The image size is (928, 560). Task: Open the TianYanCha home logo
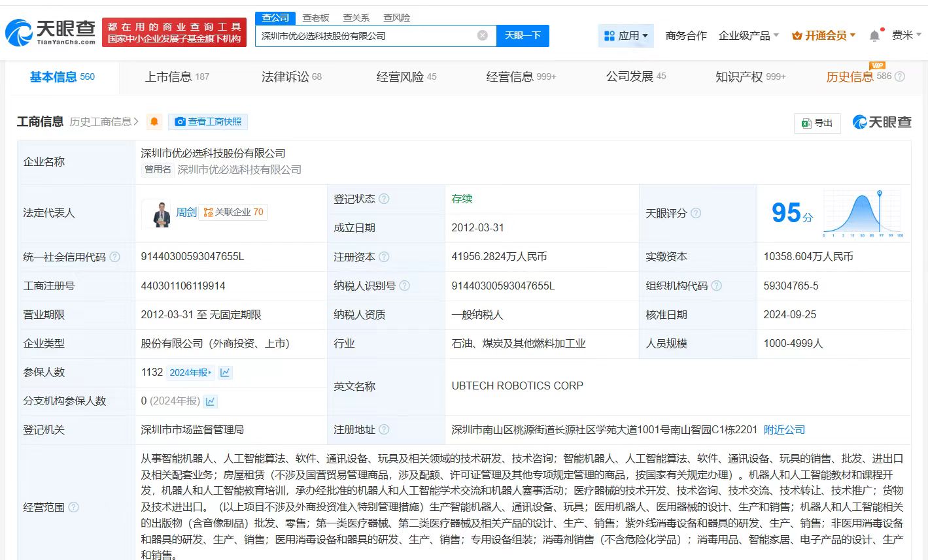click(x=51, y=32)
